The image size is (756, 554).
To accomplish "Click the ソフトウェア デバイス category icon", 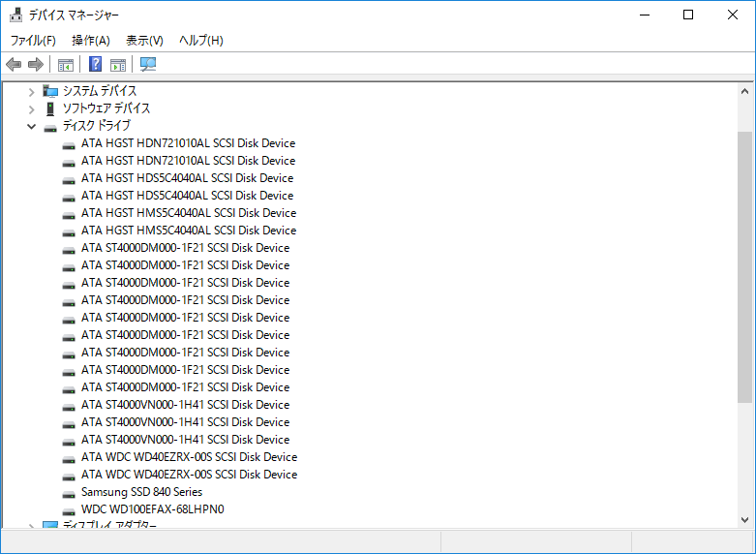I will [x=50, y=108].
